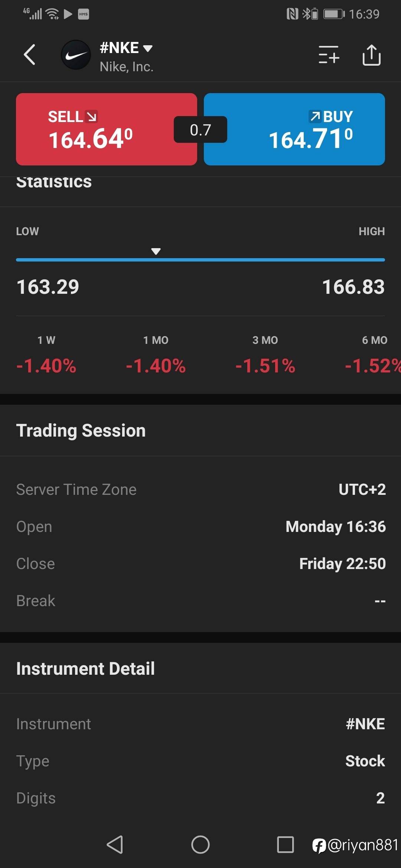Screen dimensions: 401x868
Task: Tap the red SELL 164.64 button
Action: pos(107,129)
